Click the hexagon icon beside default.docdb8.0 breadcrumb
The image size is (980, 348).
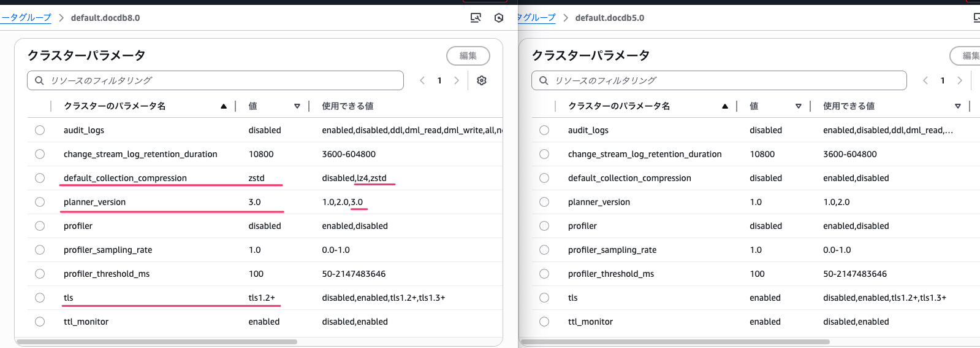click(499, 18)
